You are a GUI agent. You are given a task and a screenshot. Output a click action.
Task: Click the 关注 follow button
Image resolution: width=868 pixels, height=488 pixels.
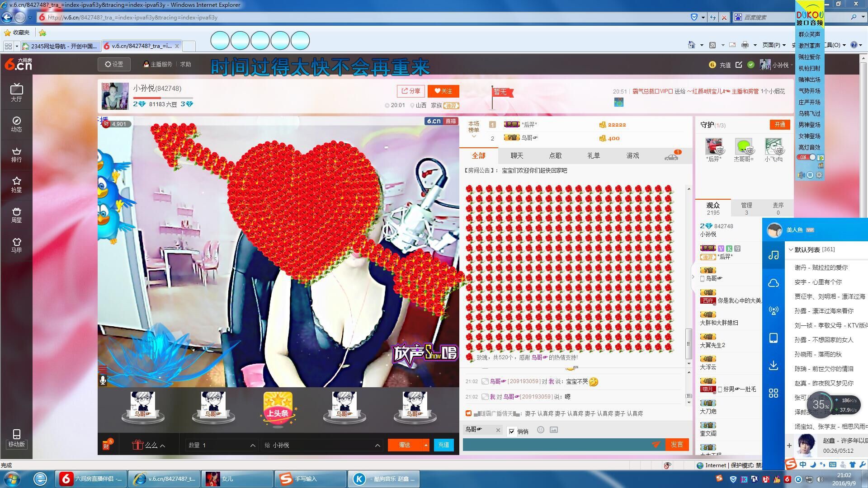tap(443, 91)
